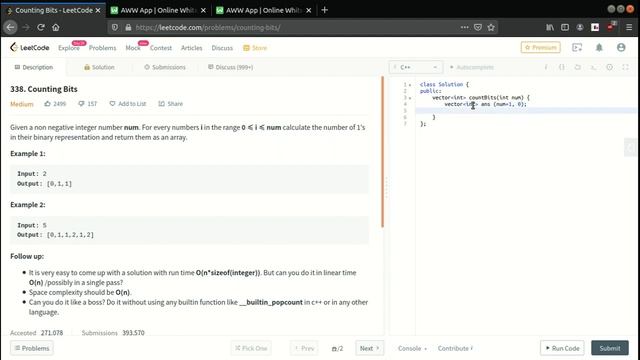Bookmark this page with the star icon

coord(491,27)
